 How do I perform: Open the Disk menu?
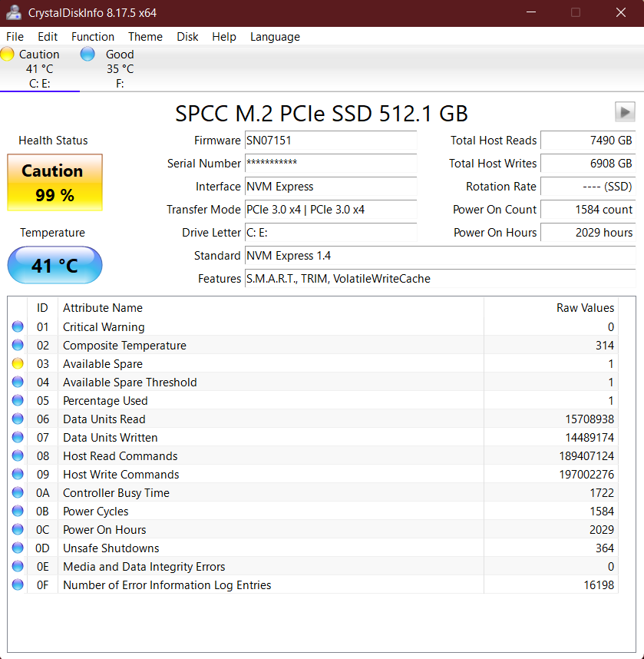tap(187, 37)
